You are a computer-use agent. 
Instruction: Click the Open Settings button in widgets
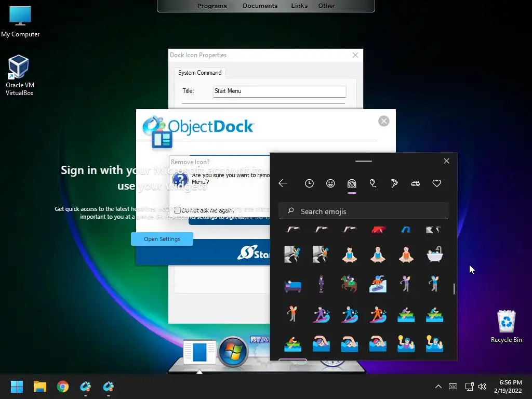tap(162, 239)
